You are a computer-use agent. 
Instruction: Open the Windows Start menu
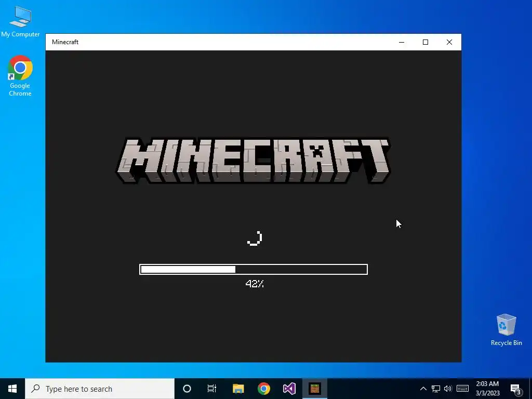tap(12, 389)
